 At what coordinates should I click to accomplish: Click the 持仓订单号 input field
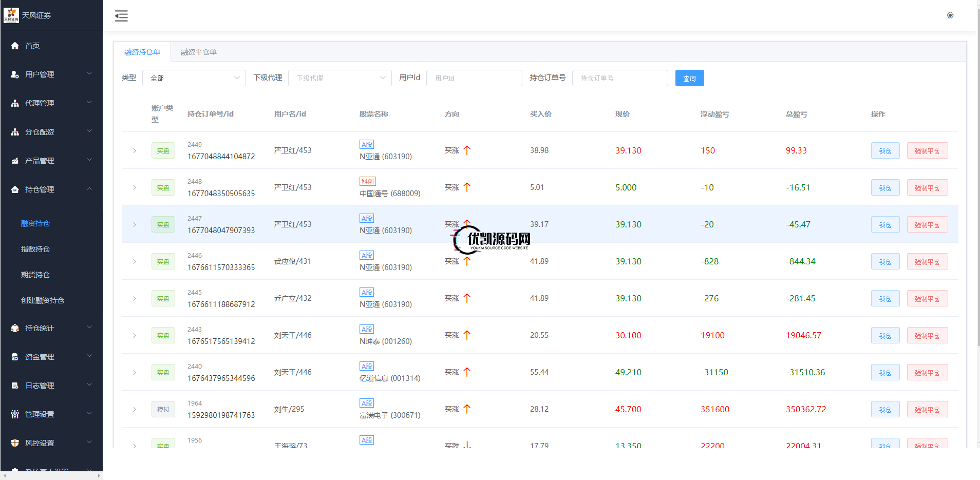click(x=619, y=78)
